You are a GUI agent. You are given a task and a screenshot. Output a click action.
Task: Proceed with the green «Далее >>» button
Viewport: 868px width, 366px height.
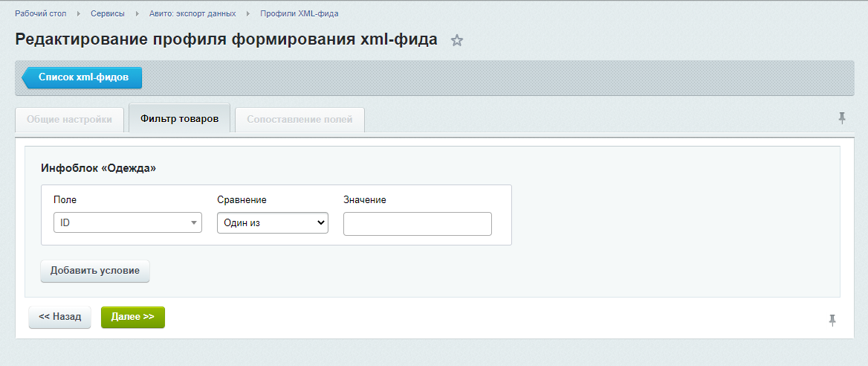pyautogui.click(x=132, y=317)
